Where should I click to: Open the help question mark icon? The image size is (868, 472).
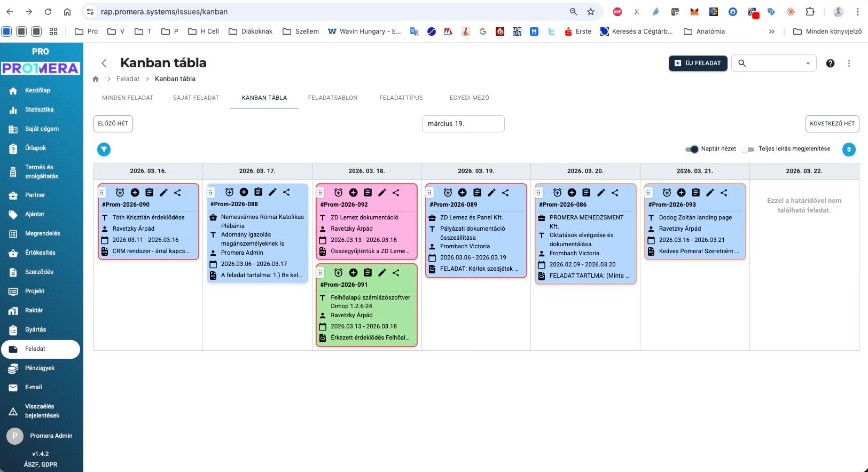coord(830,64)
